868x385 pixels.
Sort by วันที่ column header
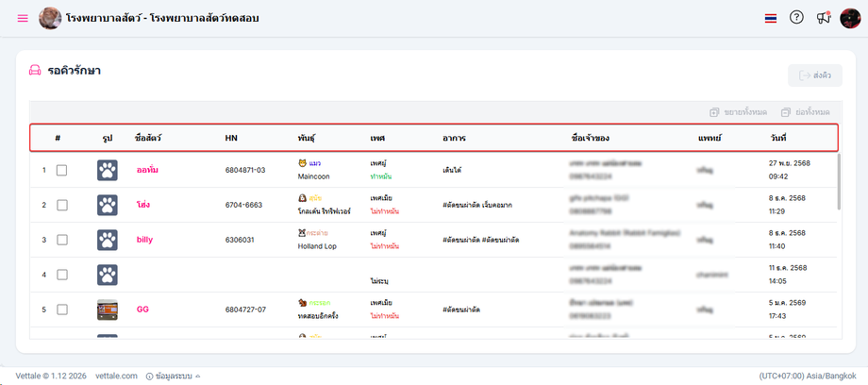(x=777, y=138)
